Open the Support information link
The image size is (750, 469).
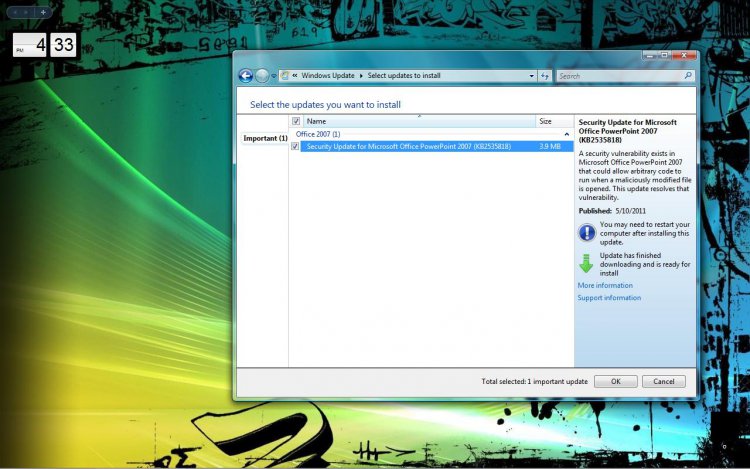(x=609, y=298)
